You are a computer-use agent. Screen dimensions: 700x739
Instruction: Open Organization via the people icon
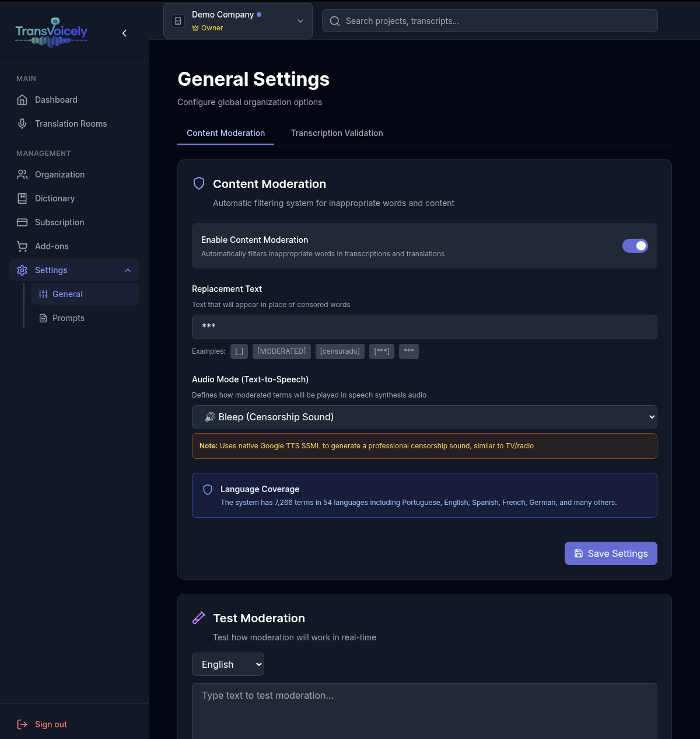[x=22, y=175]
